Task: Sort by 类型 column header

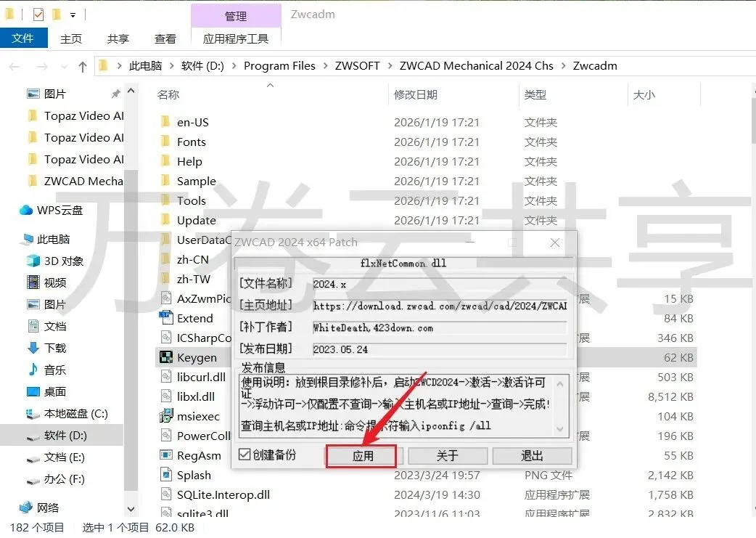Action: (535, 94)
